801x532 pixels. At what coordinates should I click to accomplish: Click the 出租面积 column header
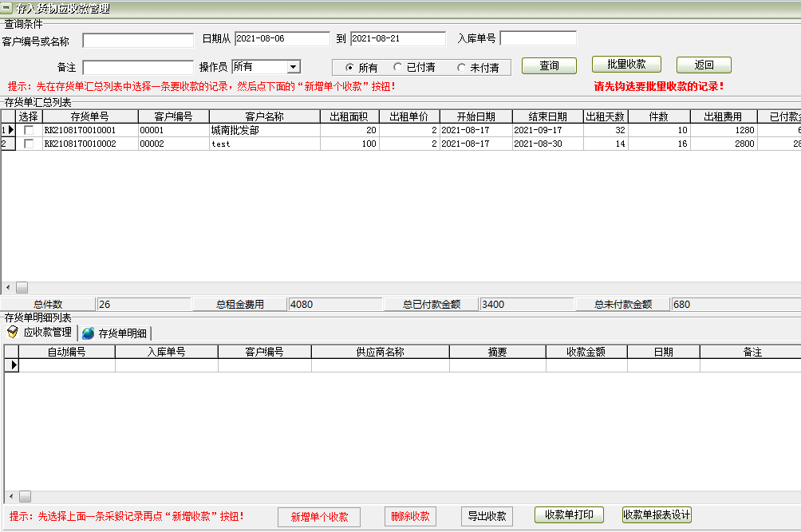point(349,116)
